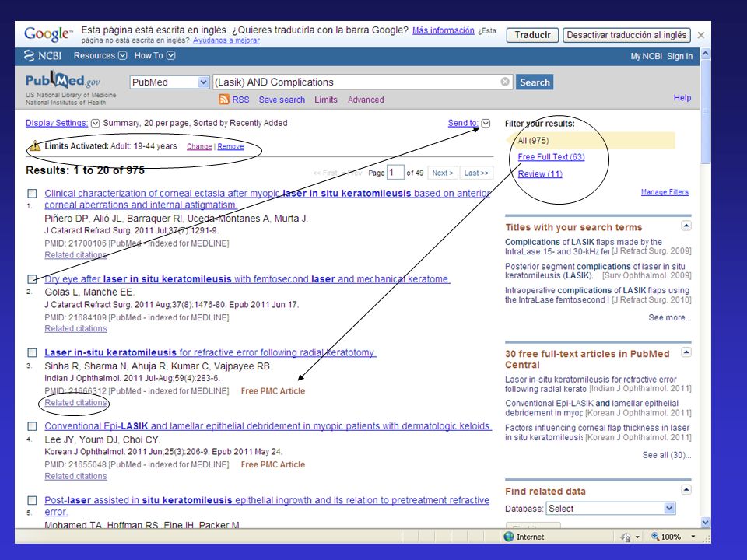Collapse Titles with your search terms panel

point(686,226)
